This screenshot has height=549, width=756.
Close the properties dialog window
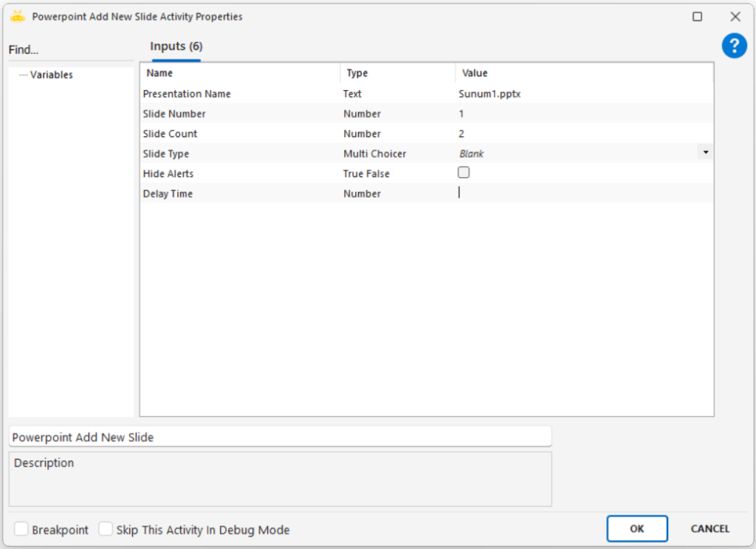(735, 16)
